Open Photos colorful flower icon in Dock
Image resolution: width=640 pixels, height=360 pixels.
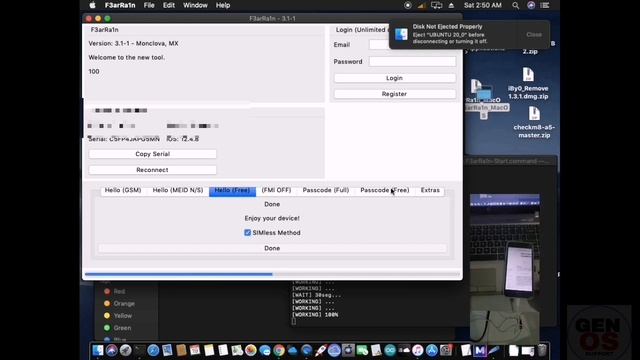click(251, 351)
